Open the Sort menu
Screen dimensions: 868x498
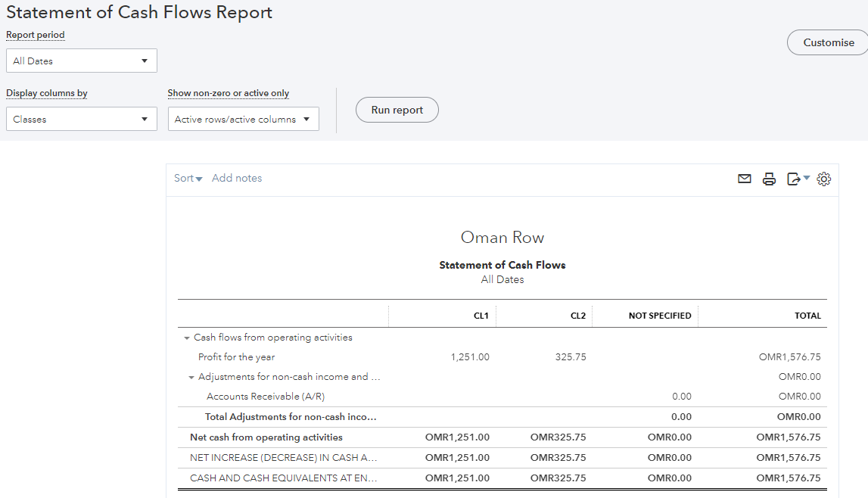188,179
